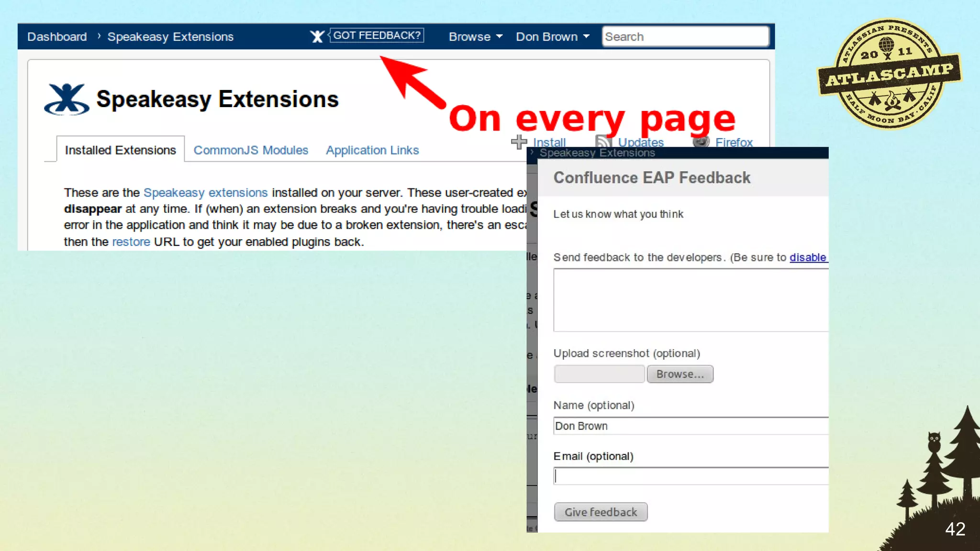This screenshot has height=551, width=980.
Task: Click the Firefox browser icon
Action: tap(701, 141)
